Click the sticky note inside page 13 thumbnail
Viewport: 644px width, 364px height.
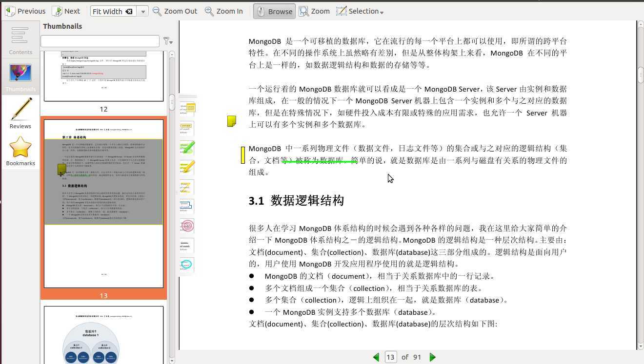61,170
